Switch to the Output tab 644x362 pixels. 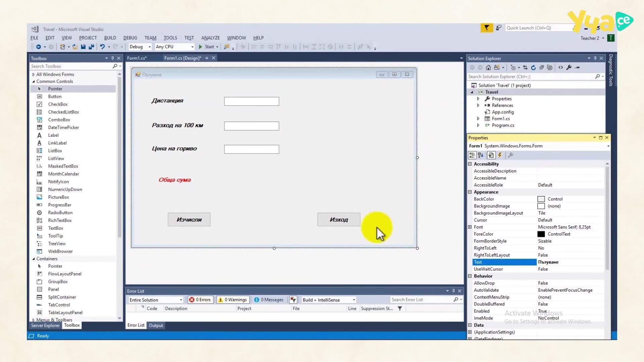[x=156, y=325]
